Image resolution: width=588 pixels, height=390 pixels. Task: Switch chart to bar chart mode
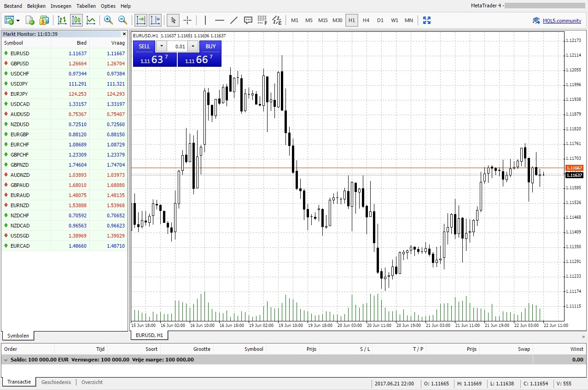(62, 20)
